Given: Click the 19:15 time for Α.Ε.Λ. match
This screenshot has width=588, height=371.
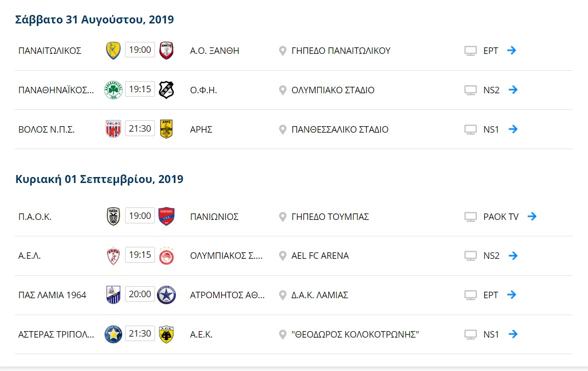Looking at the screenshot, I should [140, 255].
